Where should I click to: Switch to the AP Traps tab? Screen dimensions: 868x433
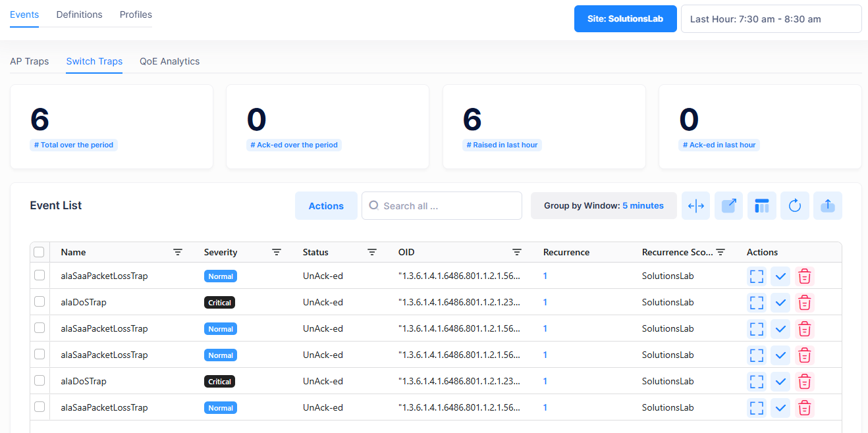[30, 61]
